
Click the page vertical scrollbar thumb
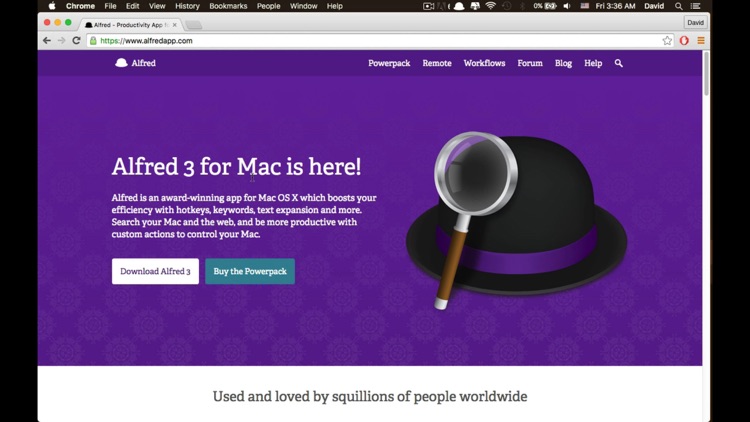706,74
